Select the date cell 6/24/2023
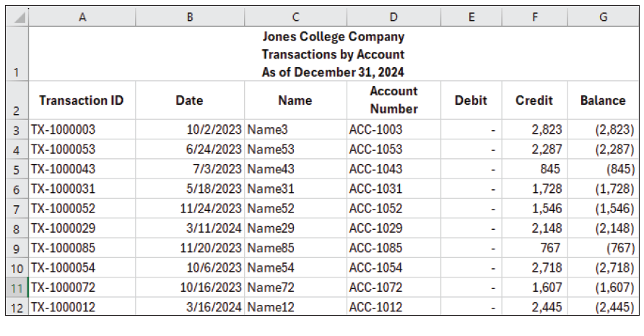Screen dimensions: 644x336 pos(211,150)
